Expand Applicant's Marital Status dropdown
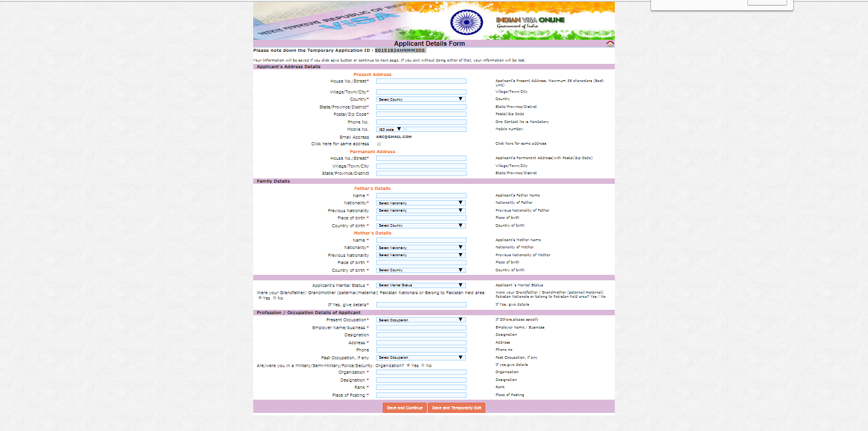868x431 pixels. 421,285
